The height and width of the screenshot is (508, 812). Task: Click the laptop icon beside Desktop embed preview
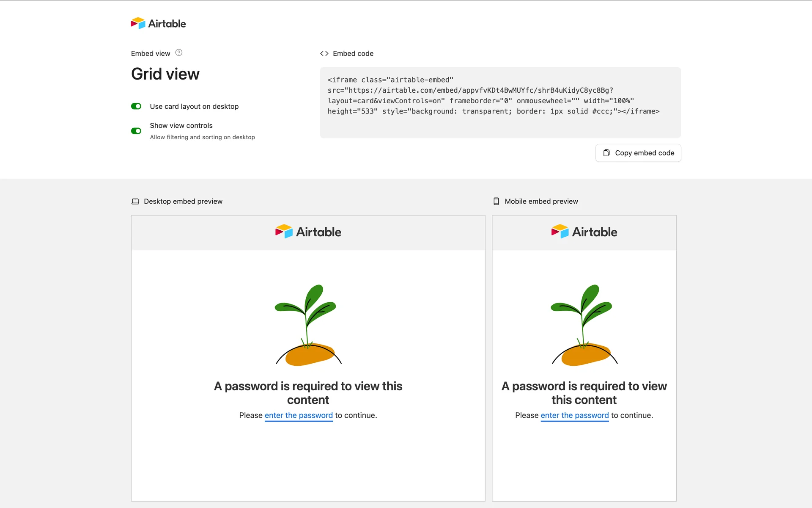pos(135,202)
